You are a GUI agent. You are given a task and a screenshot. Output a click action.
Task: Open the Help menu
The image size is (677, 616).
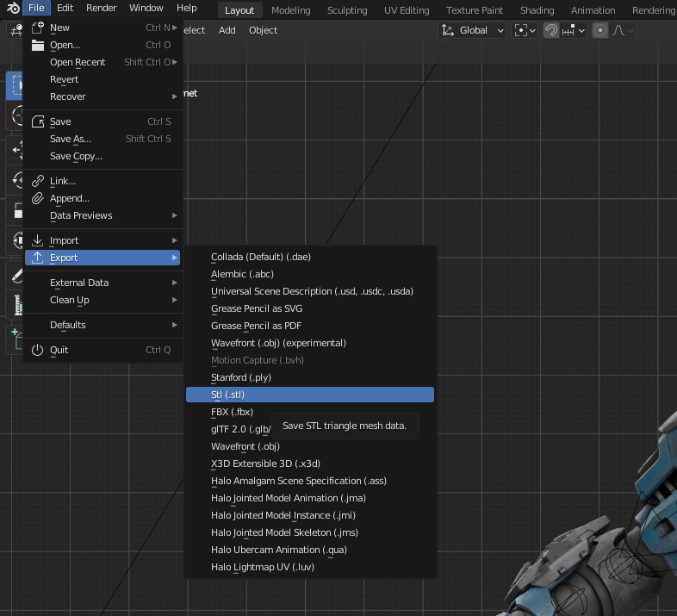(187, 8)
